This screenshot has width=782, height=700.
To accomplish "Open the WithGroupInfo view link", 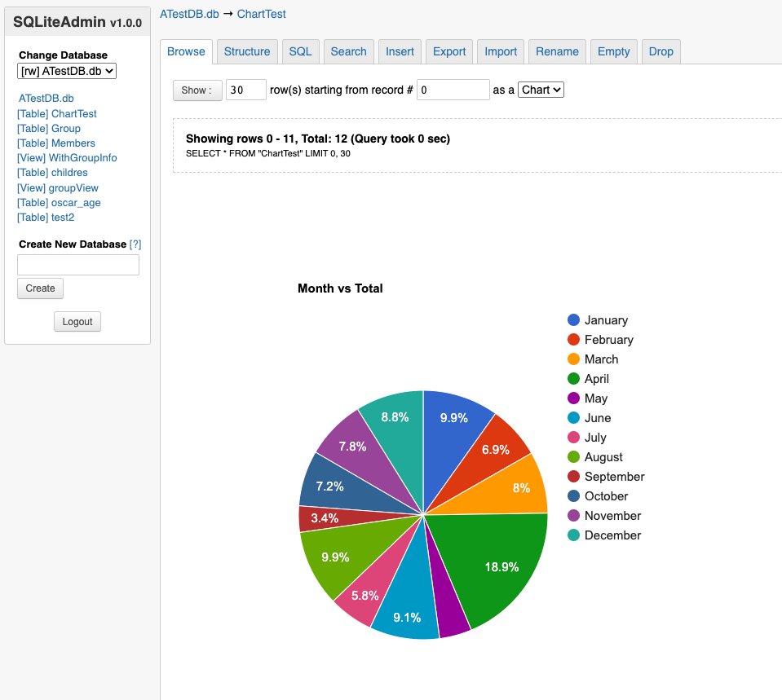I will [67, 158].
